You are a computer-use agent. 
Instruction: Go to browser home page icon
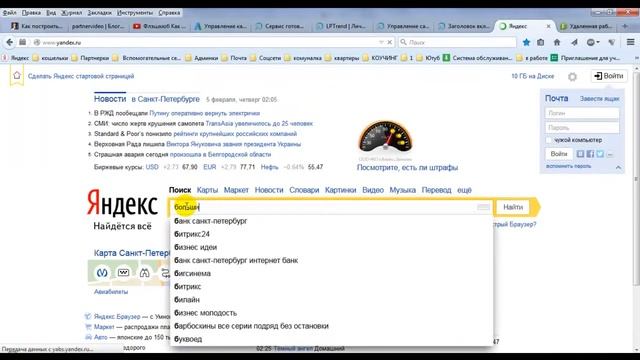pos(557,42)
